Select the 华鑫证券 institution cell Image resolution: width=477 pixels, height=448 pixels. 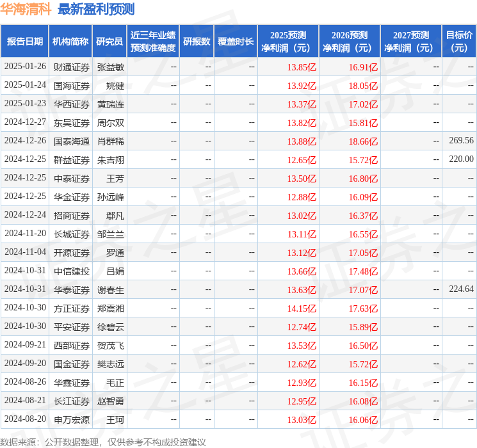click(x=72, y=383)
